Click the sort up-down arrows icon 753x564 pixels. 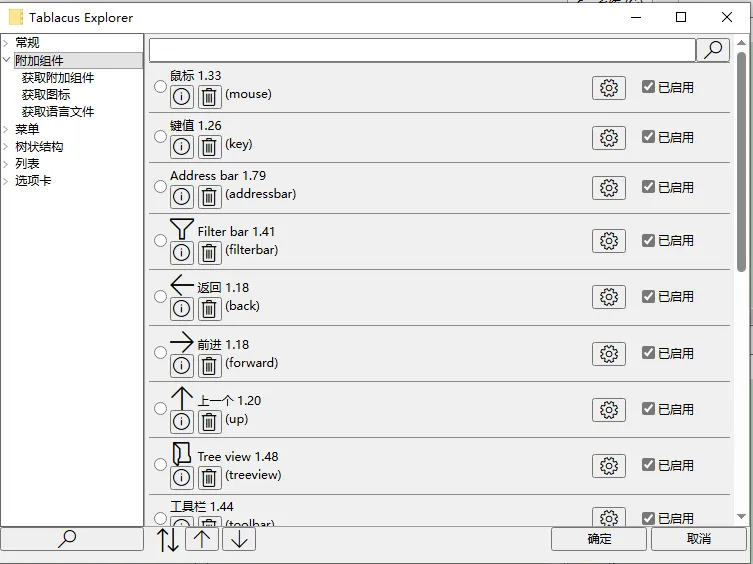(x=168, y=539)
